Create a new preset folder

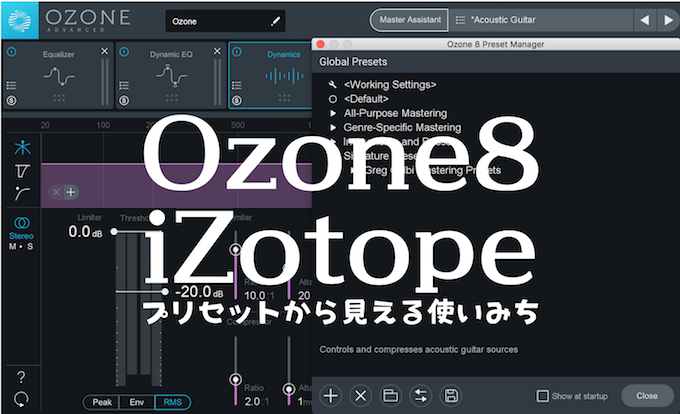[390, 396]
